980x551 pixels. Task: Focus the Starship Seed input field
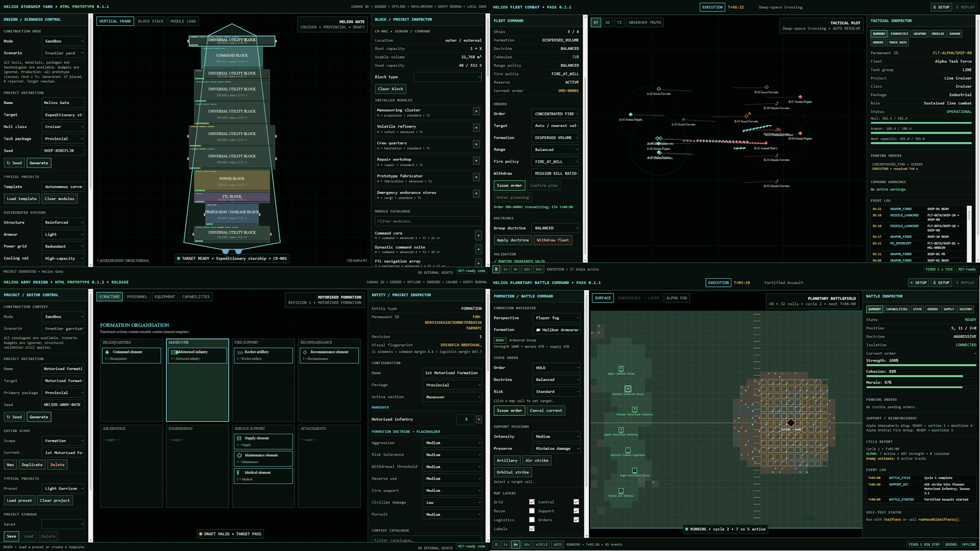(63, 151)
